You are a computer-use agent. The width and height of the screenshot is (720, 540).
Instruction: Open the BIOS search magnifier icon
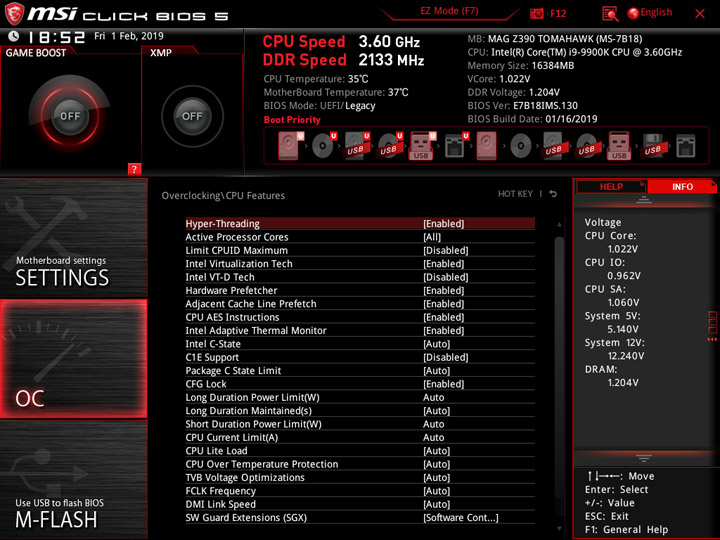610,14
